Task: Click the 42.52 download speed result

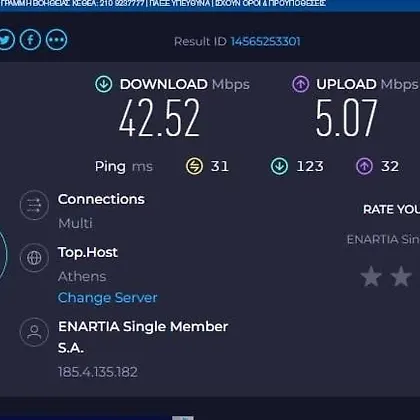Action: 160,118
